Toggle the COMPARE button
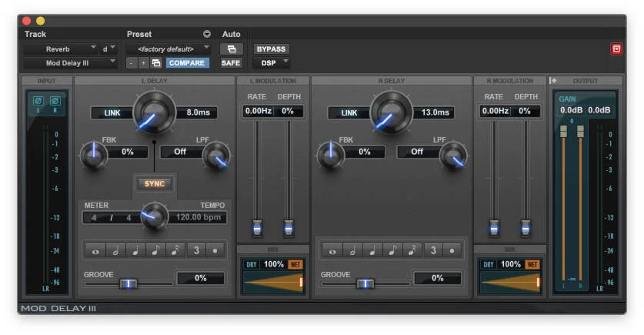Image resolution: width=644 pixels, height=335 pixels. pyautogui.click(x=187, y=63)
